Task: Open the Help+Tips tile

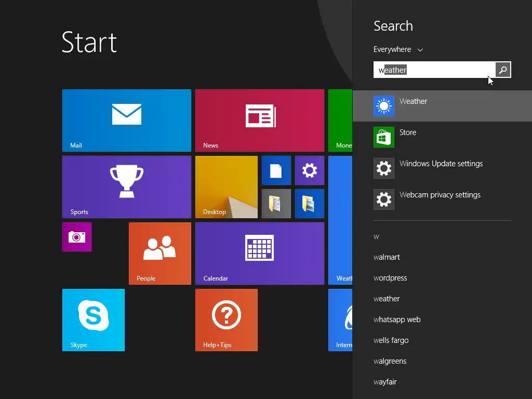Action: coord(227,320)
